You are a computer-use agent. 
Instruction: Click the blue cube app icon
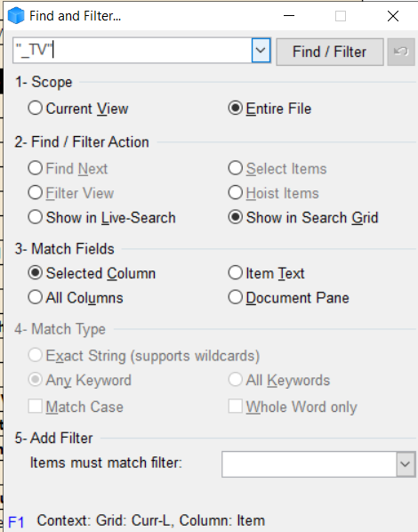coord(16,16)
